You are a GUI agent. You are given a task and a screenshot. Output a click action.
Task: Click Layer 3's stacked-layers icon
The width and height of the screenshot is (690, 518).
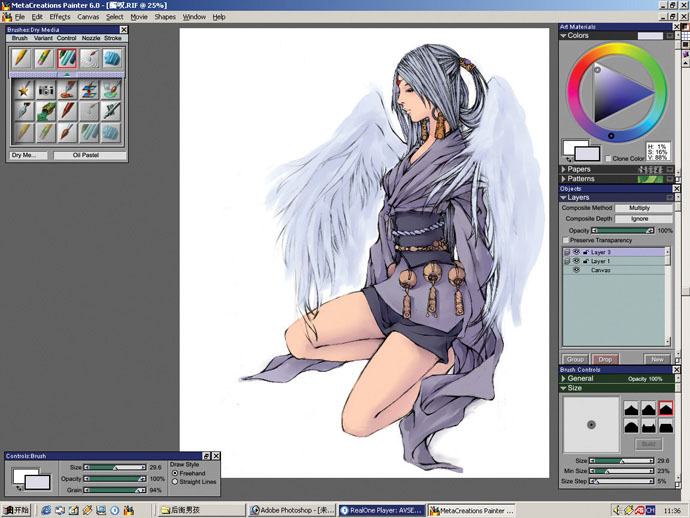pyautogui.click(x=567, y=252)
